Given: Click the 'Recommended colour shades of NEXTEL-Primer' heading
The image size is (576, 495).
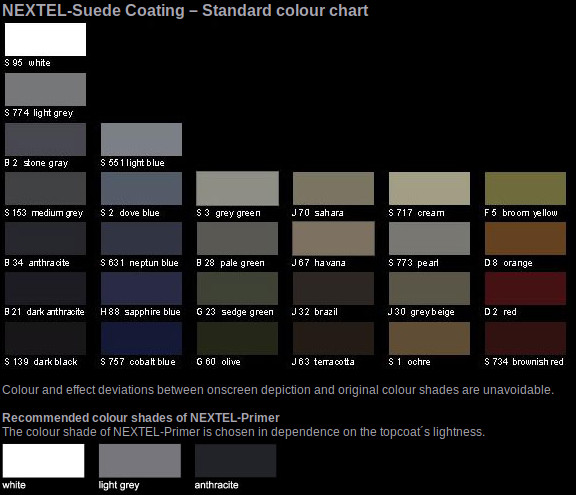Looking at the screenshot, I should point(141,418).
